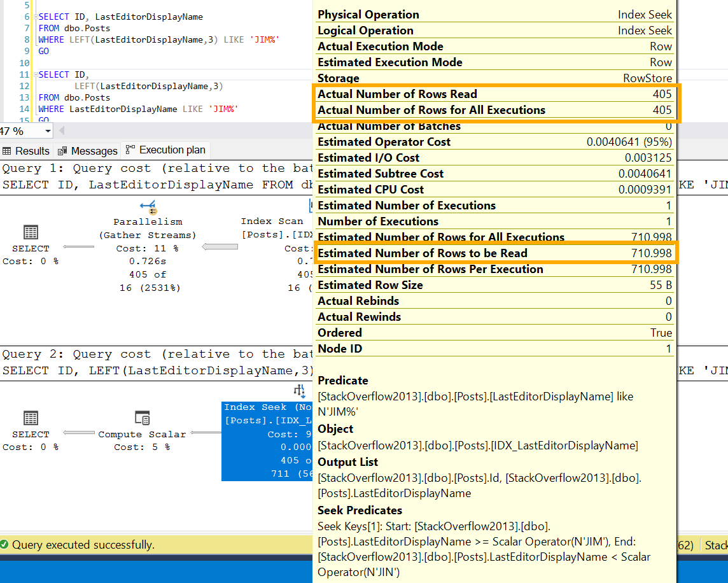Select the highlighted Index Seek node
Image resolution: width=728 pixels, height=583 pixels.
[267, 440]
